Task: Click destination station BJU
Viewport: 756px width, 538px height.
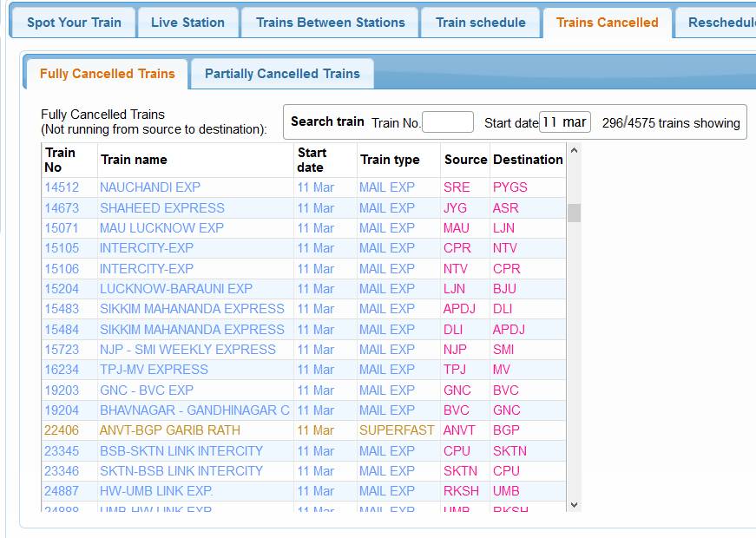Action: click(504, 289)
